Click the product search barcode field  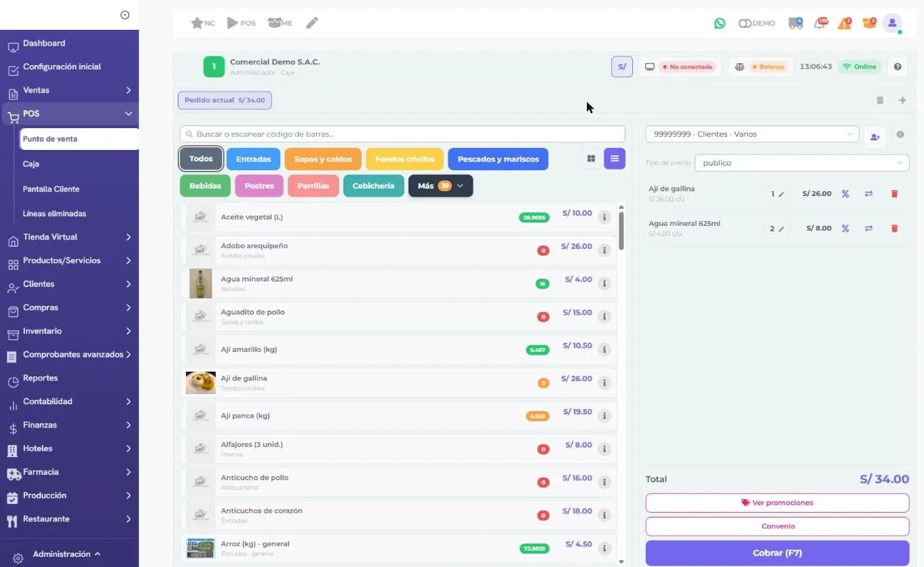[402, 134]
